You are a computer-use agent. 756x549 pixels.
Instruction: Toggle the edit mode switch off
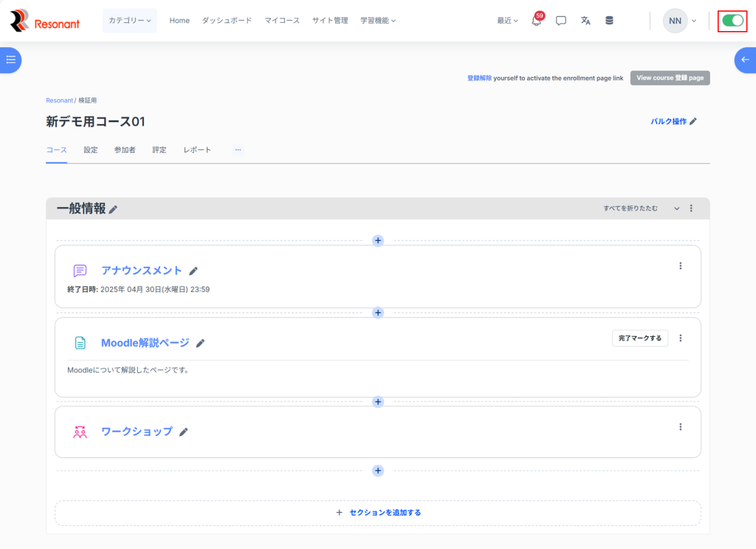732,21
